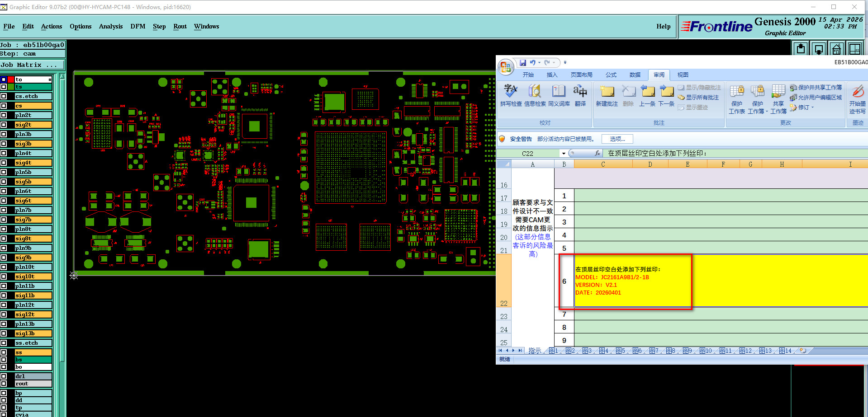Click first Genesis toolbar icon with up arrow
This screenshot has width=868, height=417.
click(x=801, y=48)
